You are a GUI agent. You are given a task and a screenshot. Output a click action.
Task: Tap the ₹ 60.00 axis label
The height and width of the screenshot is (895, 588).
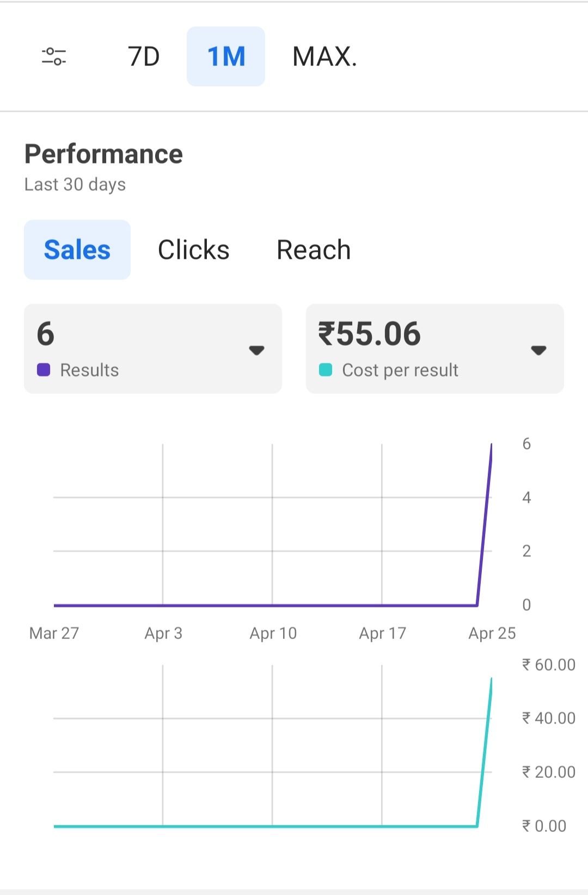point(548,665)
